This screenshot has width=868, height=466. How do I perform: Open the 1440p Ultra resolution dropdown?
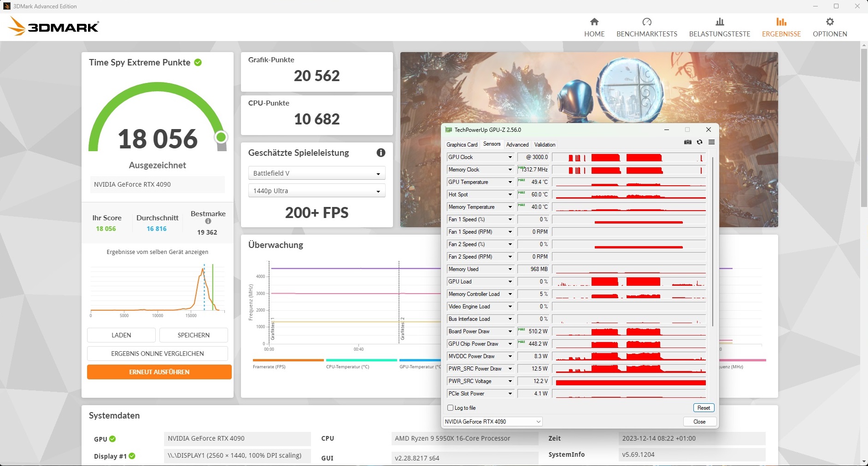pos(317,191)
